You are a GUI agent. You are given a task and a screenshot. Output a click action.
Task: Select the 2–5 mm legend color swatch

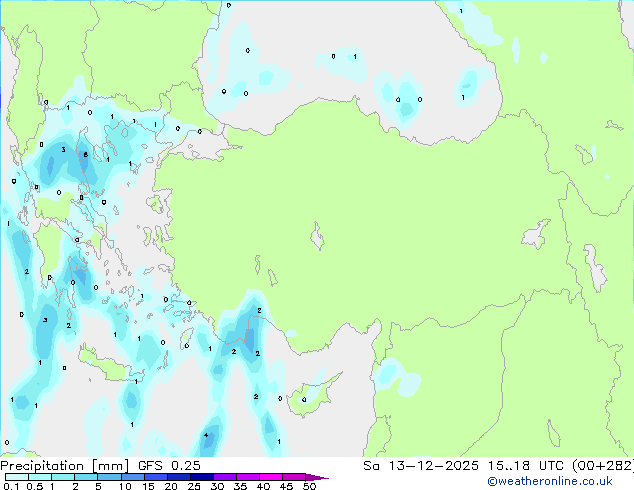point(86,477)
